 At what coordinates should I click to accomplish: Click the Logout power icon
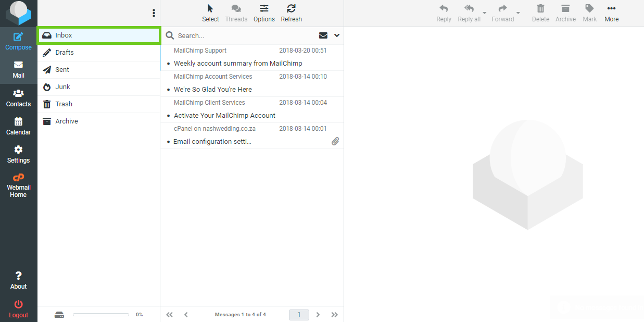[18, 304]
